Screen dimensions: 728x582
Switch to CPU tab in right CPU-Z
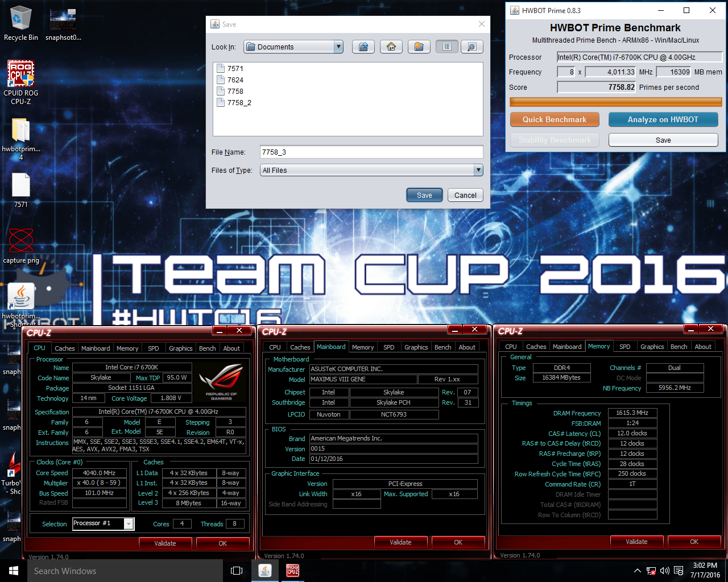tap(511, 347)
